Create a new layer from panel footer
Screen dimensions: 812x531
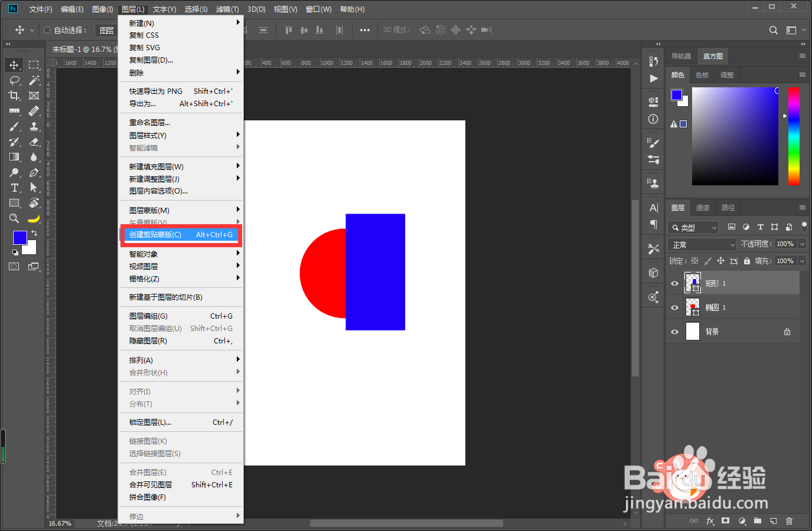(x=774, y=521)
